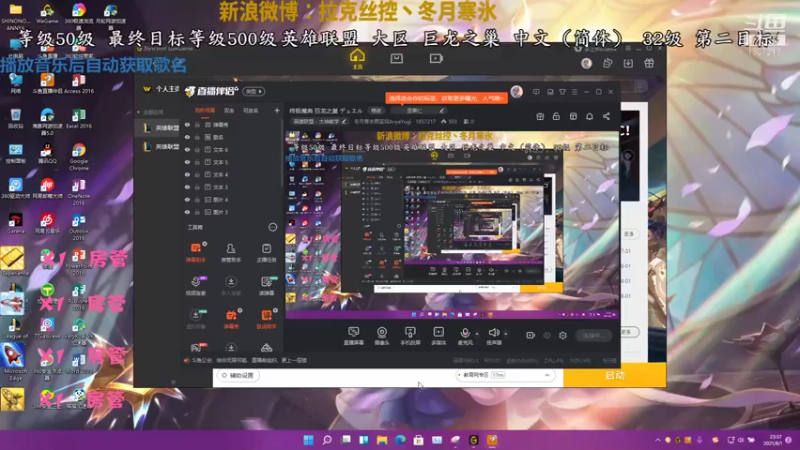The height and width of the screenshot is (450, 800).
Task: Toggle preview eye icon beside the gear
Action: coord(547,335)
